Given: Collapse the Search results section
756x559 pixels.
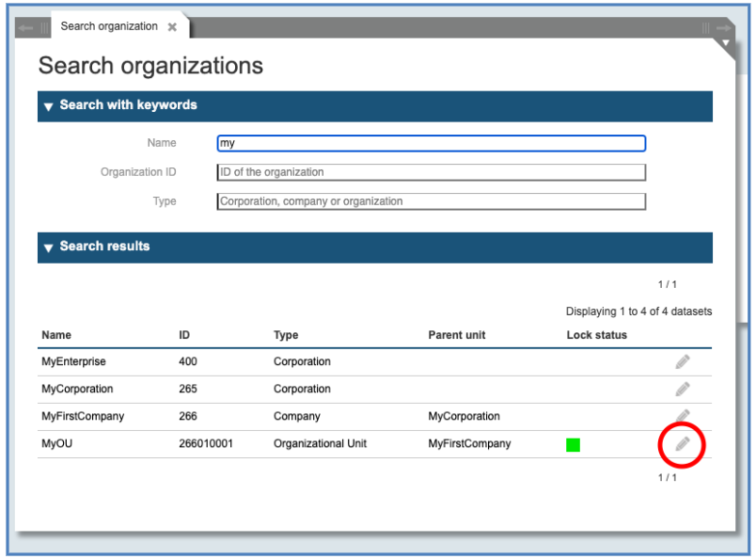Looking at the screenshot, I should click(49, 248).
